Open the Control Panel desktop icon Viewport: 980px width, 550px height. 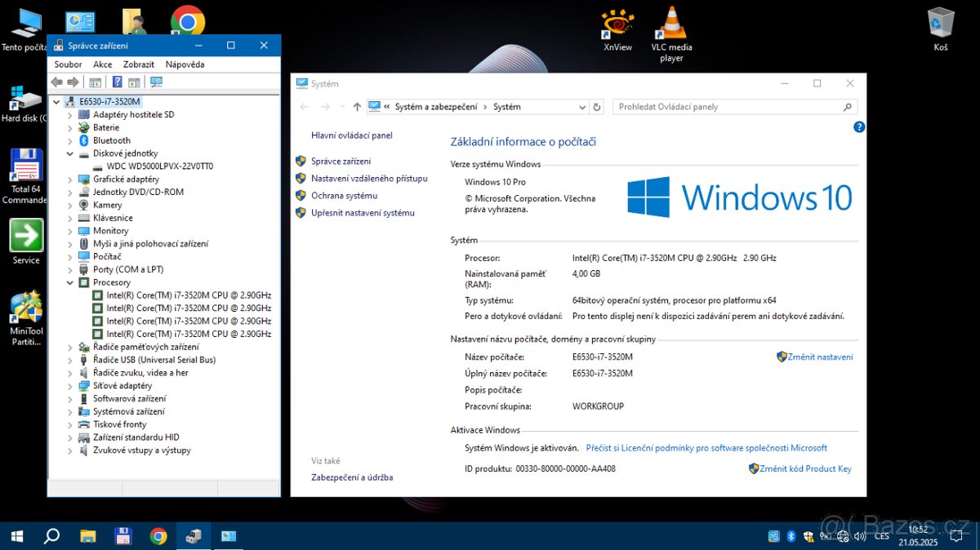[80, 20]
